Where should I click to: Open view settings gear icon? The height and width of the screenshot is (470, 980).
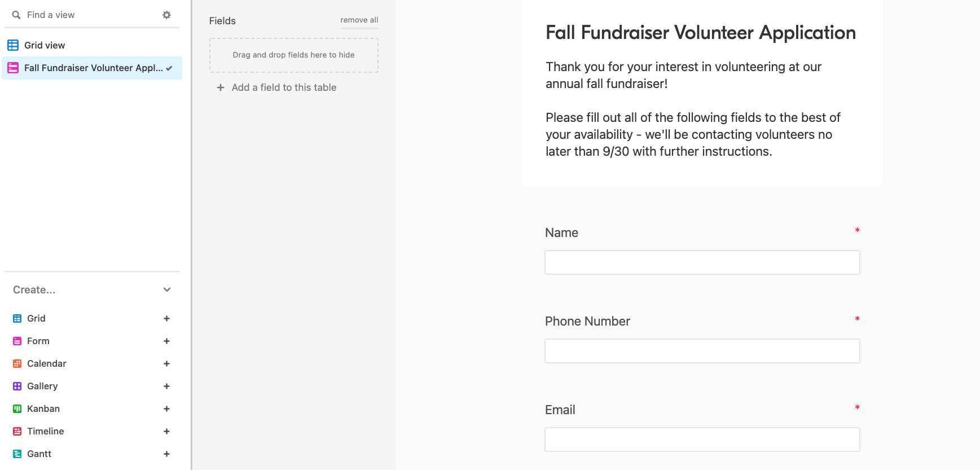(166, 15)
